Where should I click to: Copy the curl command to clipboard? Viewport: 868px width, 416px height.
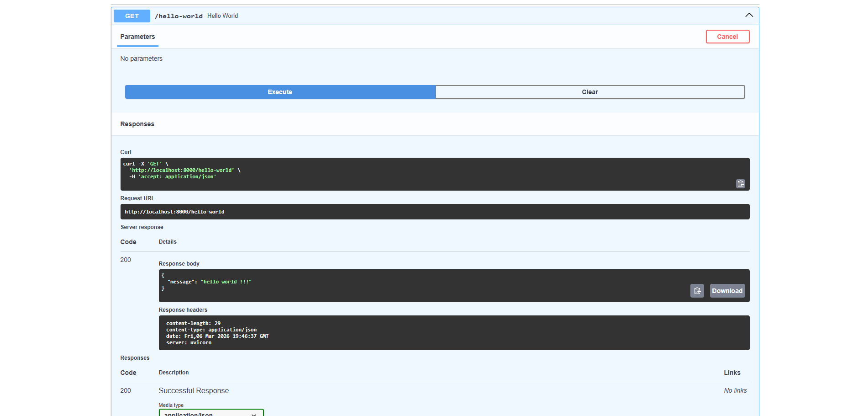coord(741,184)
